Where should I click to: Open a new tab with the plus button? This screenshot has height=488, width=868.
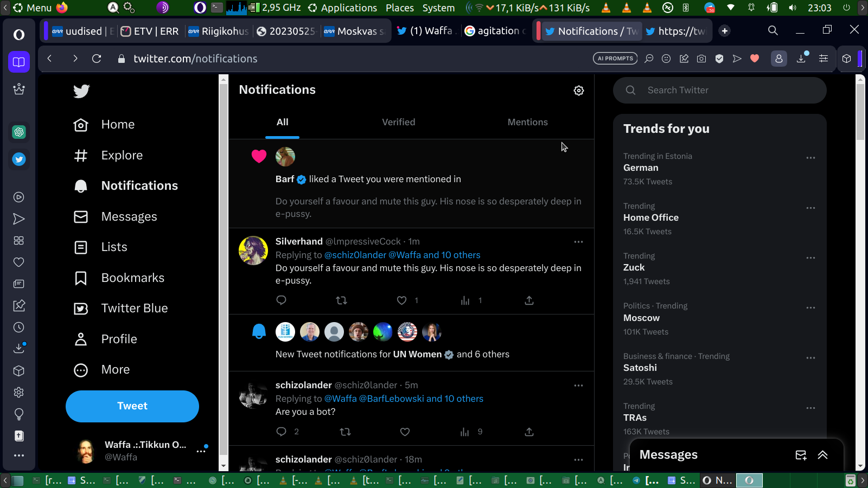coord(725,31)
